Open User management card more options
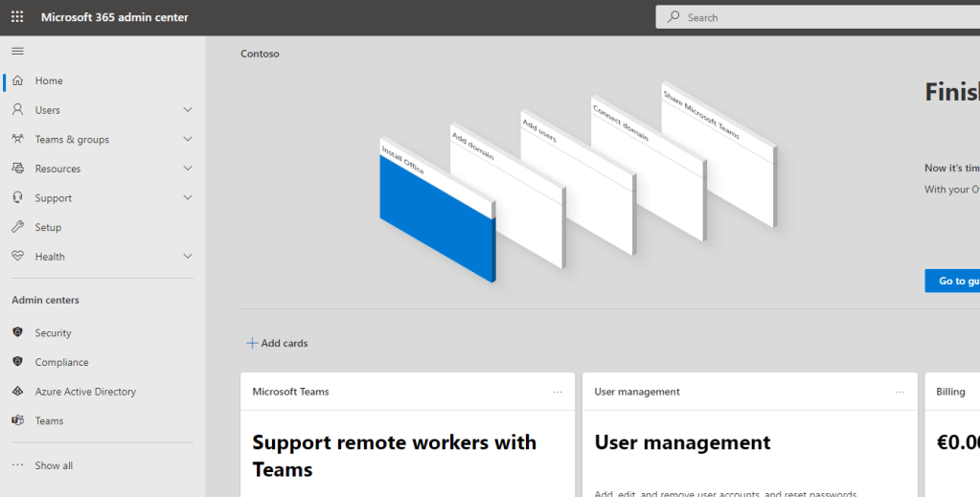The height and width of the screenshot is (497, 980). tap(900, 392)
